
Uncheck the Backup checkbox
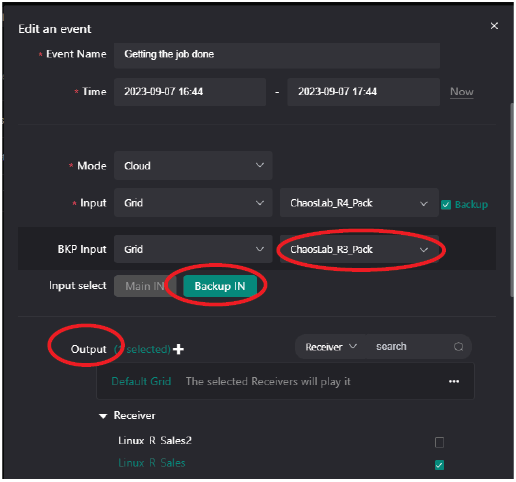(446, 204)
